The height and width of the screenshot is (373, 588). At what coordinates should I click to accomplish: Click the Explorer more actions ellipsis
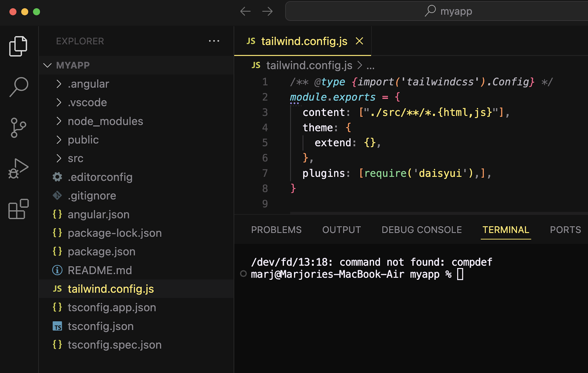(x=214, y=41)
